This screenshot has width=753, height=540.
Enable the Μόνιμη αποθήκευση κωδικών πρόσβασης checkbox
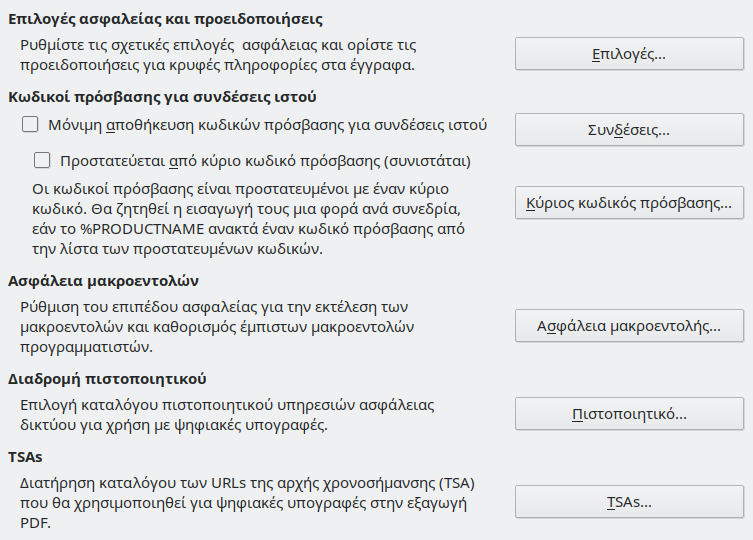(29, 126)
